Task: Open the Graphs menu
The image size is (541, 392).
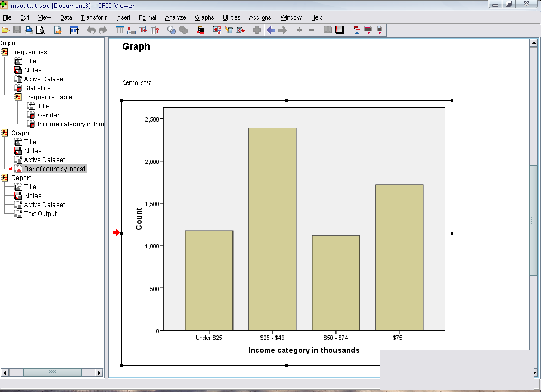Action: pos(204,17)
